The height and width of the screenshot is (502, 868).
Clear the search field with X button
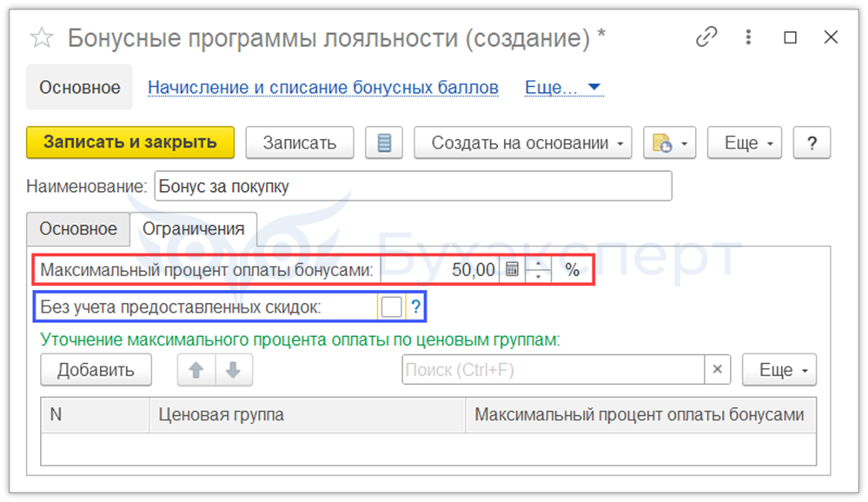coord(717,370)
